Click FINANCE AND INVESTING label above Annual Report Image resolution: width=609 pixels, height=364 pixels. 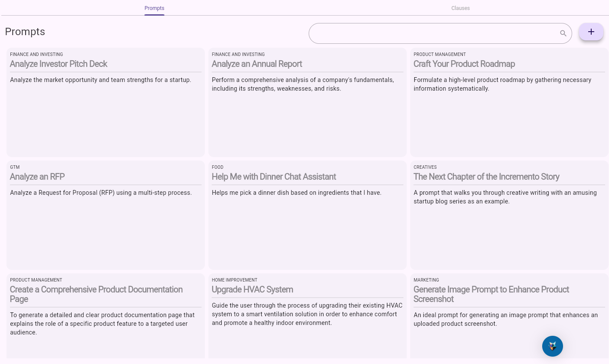pyautogui.click(x=238, y=54)
